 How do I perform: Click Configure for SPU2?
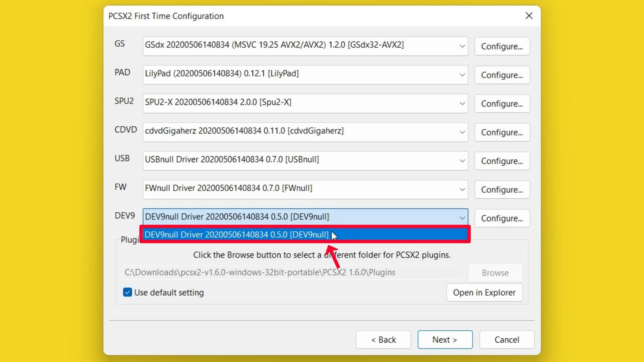[x=502, y=103]
